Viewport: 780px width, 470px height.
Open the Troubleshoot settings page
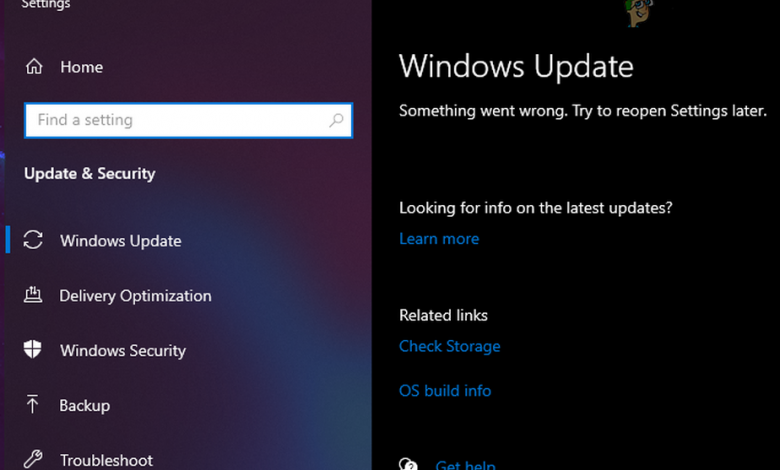[x=106, y=460]
